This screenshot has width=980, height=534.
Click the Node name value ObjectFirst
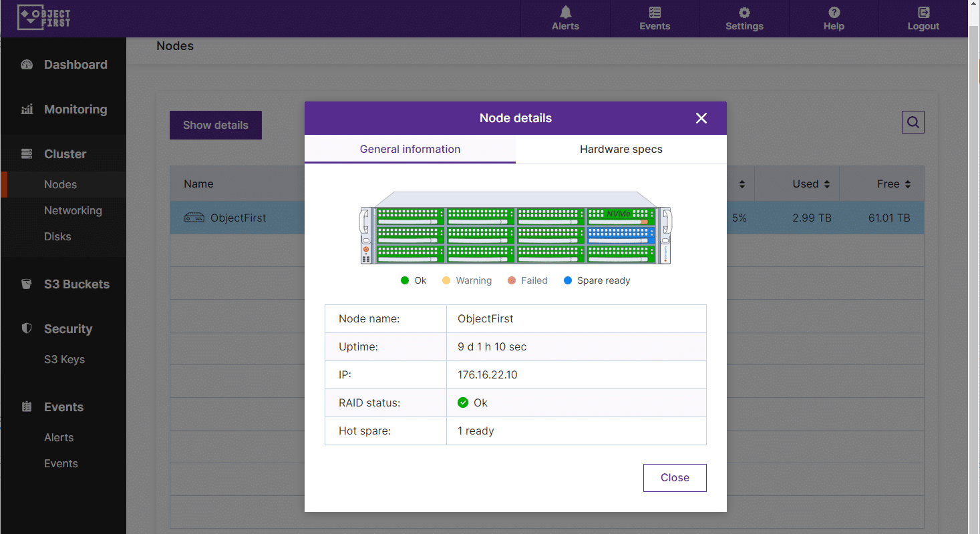click(486, 318)
